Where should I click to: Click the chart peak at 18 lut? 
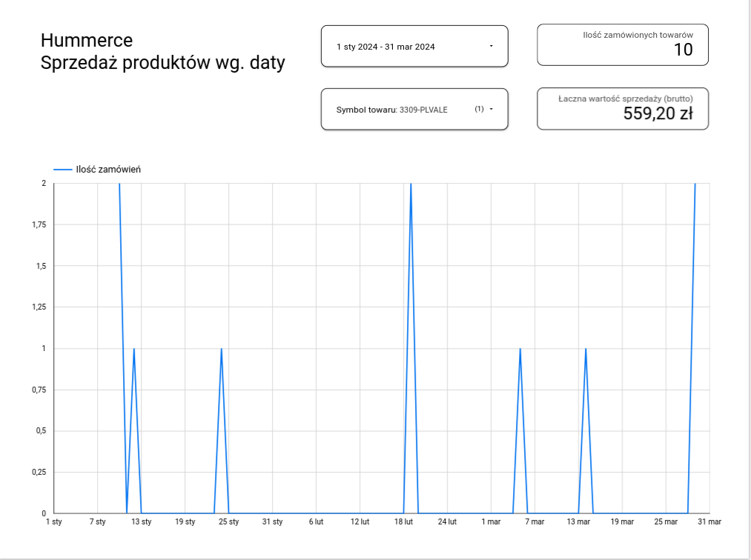tap(411, 184)
